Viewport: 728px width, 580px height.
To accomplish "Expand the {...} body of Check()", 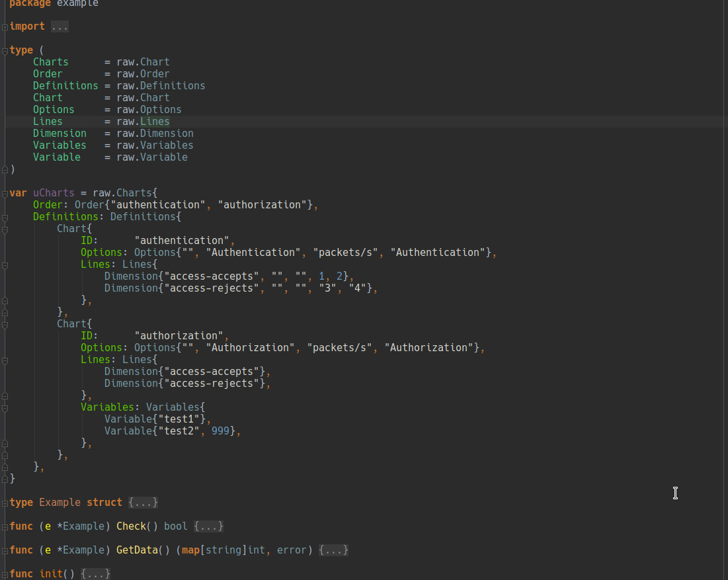I will tap(209, 526).
